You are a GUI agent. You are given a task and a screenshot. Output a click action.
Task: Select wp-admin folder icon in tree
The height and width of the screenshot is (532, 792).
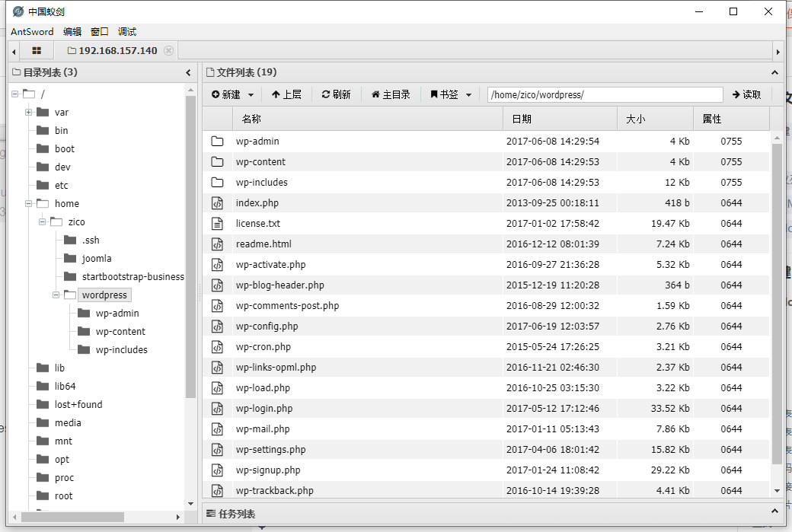coord(83,313)
